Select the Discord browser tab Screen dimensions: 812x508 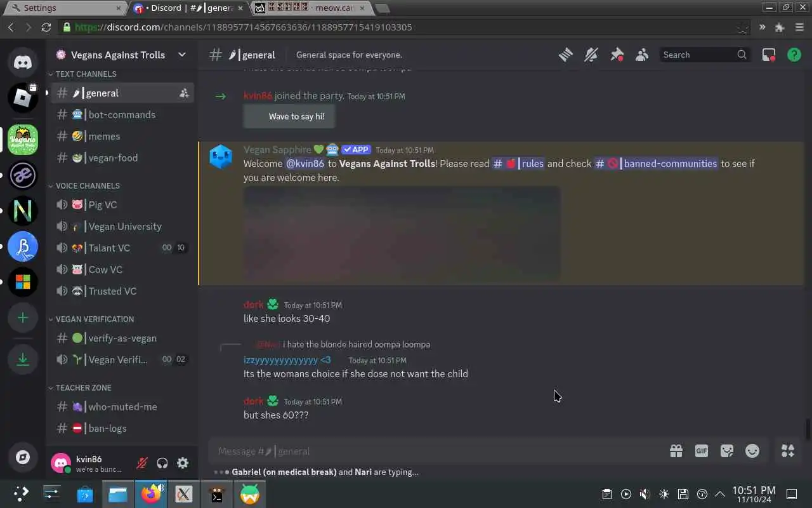pyautogui.click(x=189, y=8)
